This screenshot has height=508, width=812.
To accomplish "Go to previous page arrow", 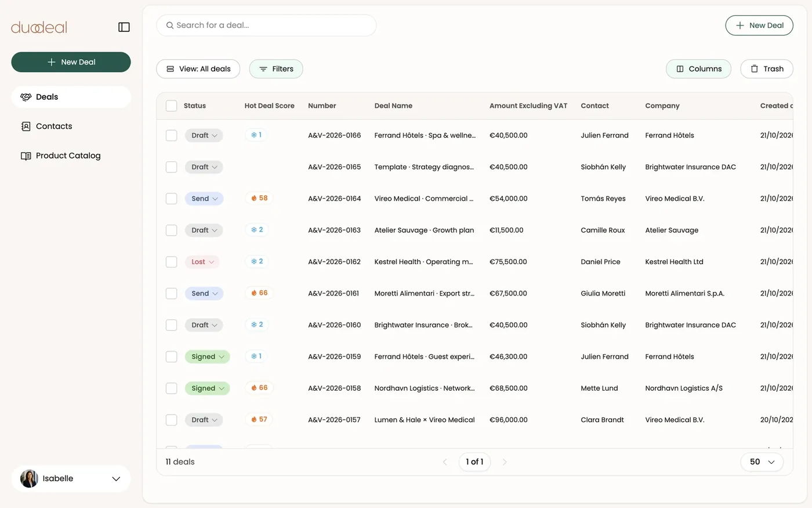I will pos(445,462).
